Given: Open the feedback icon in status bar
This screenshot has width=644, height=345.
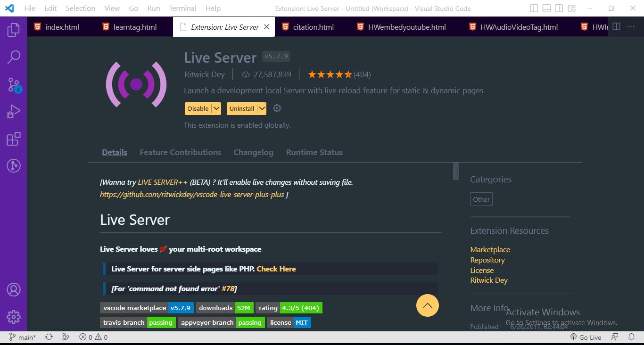Looking at the screenshot, I should [614, 337].
